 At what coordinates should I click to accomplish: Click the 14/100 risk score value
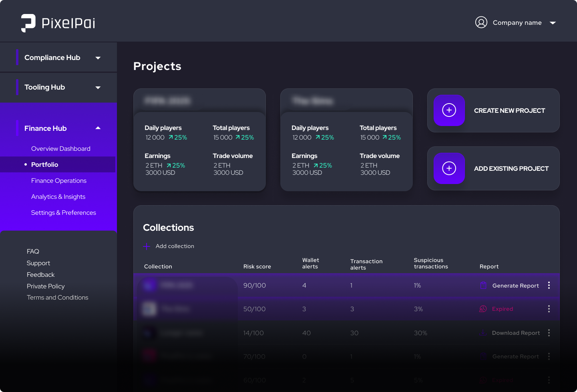coord(253,333)
